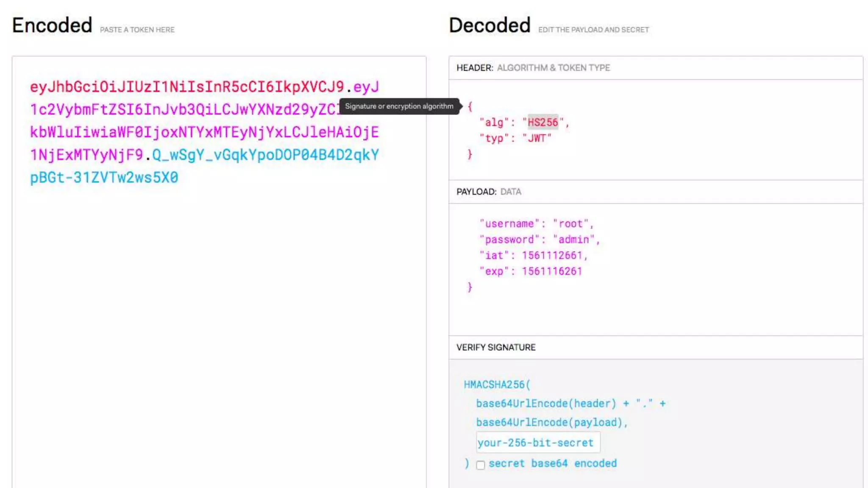The height and width of the screenshot is (488, 868).
Task: Click the exp timestamp 1561116261
Action: click(552, 272)
